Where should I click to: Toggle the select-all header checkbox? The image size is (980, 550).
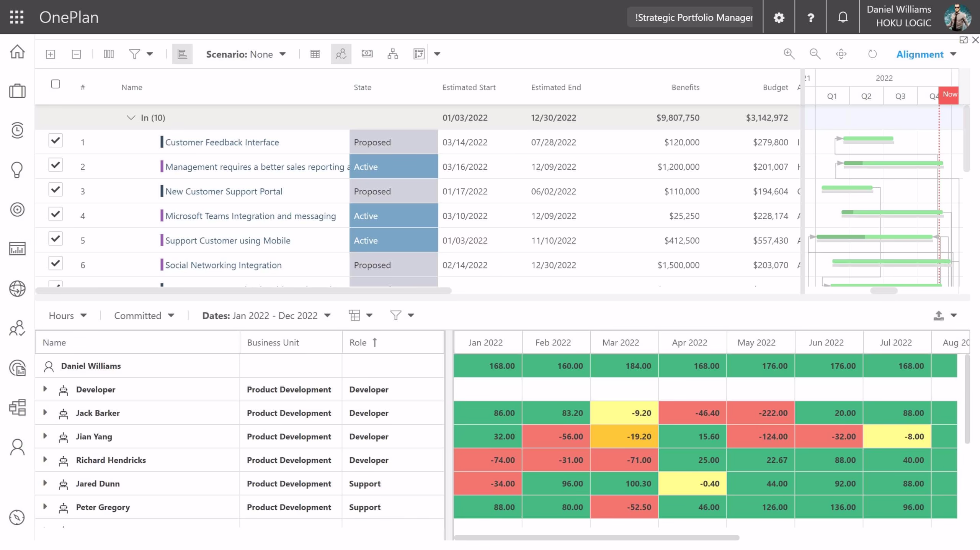point(56,84)
